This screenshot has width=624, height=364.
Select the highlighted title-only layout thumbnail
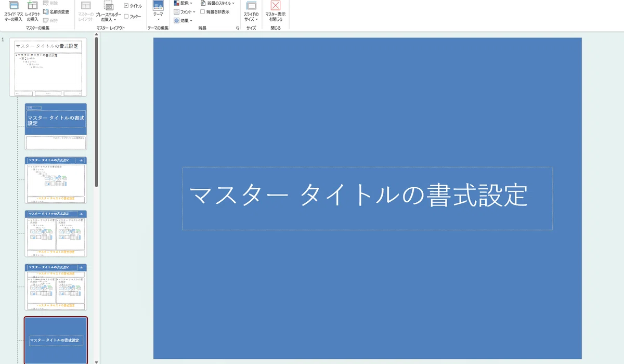tap(56, 341)
